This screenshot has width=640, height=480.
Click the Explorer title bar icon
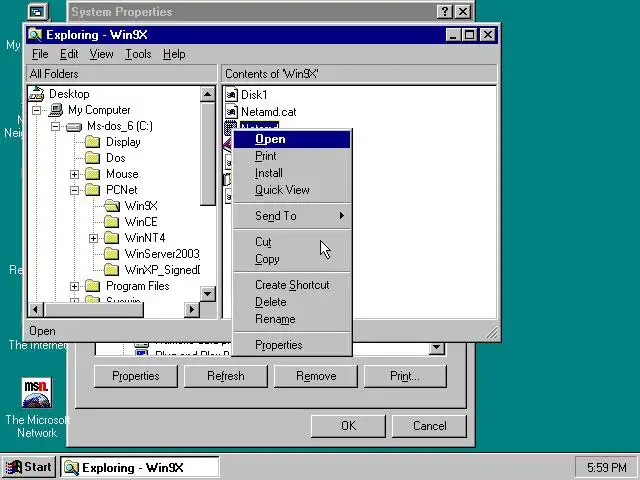coord(36,35)
